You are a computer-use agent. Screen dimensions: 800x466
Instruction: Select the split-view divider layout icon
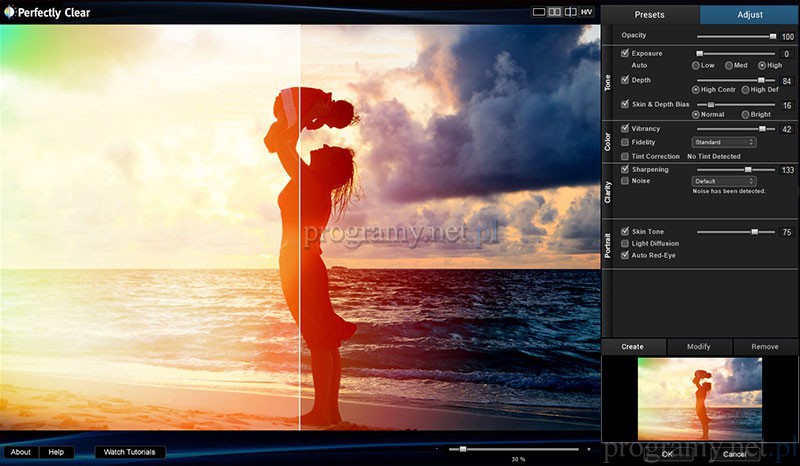coord(570,12)
